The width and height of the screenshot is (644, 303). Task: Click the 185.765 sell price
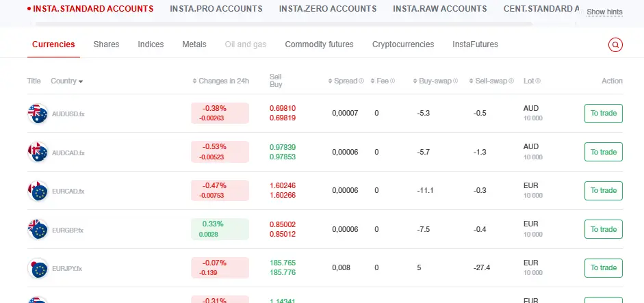coord(283,263)
